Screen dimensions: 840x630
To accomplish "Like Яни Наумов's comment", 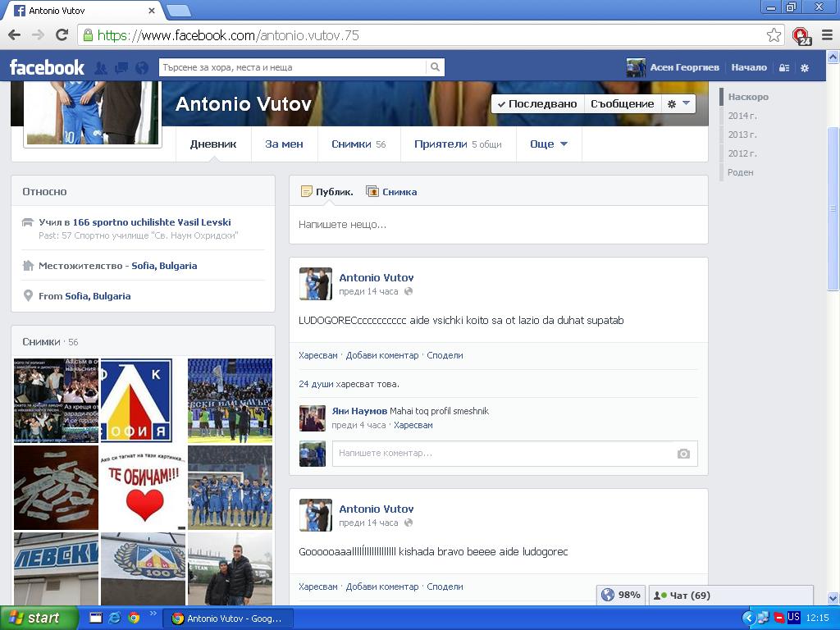I will click(413, 426).
